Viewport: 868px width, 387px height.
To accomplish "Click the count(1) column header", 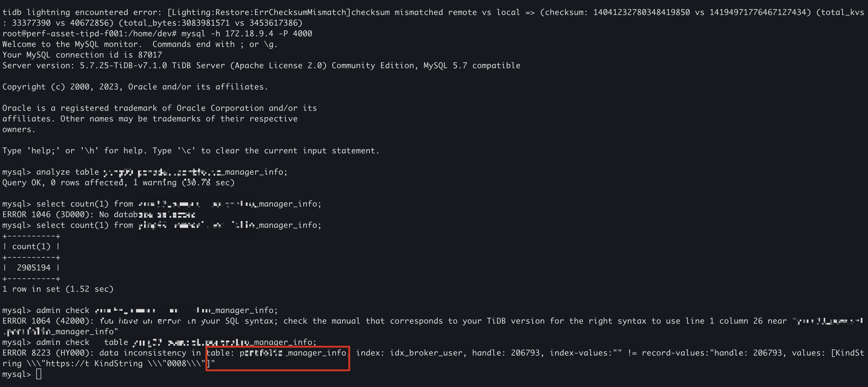I will (x=31, y=246).
